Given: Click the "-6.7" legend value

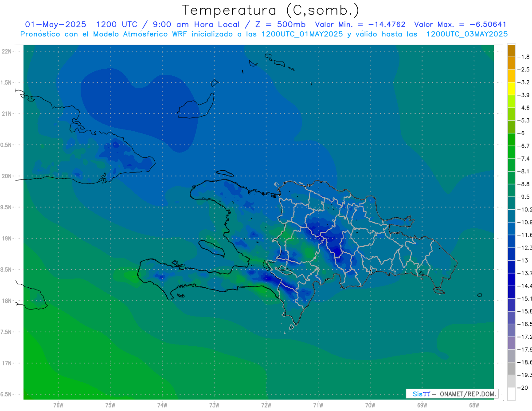Looking at the screenshot, I should (x=524, y=146).
